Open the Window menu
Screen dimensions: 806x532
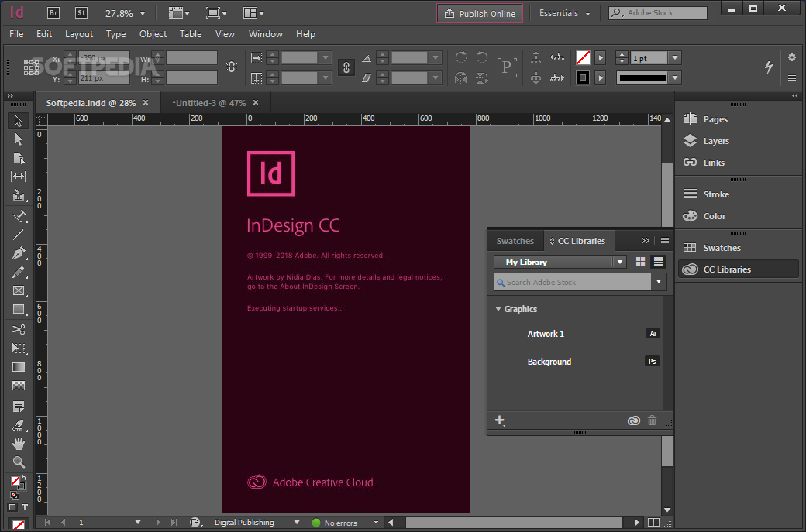(266, 34)
